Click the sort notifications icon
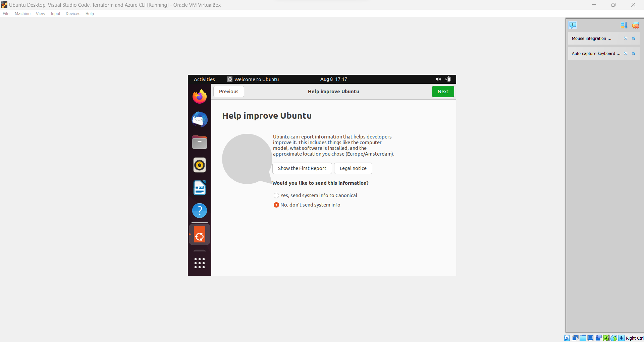Image resolution: width=644 pixels, height=342 pixels. (624, 25)
